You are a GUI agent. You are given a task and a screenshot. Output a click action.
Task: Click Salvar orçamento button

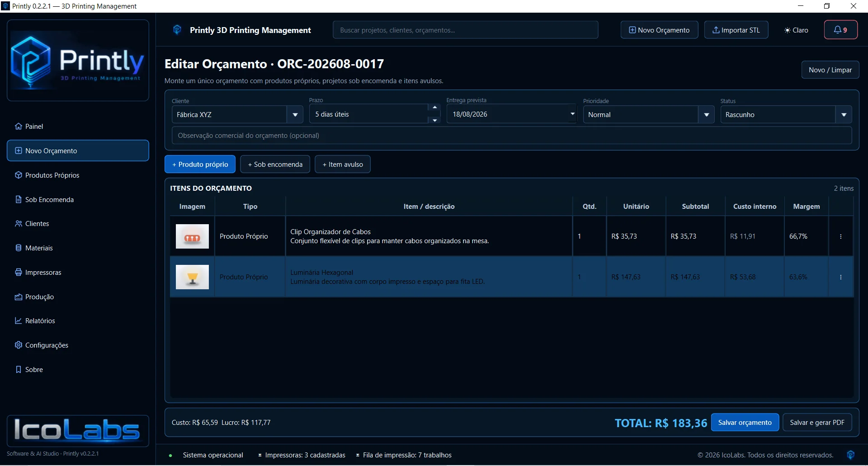tap(745, 422)
